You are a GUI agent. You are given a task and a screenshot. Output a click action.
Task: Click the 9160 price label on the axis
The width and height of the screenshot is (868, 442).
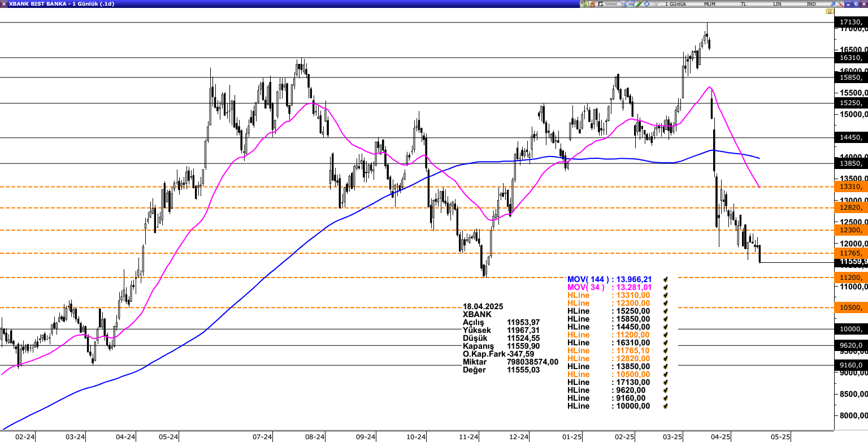[850, 365]
